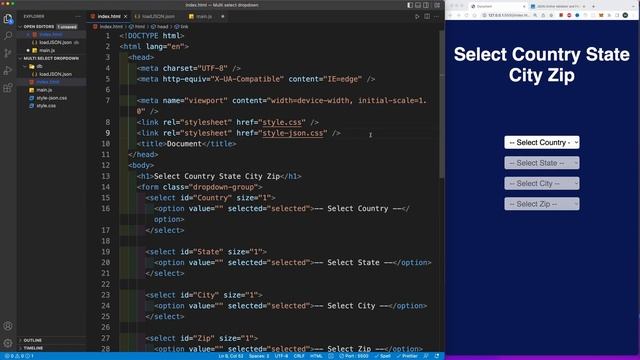Split the editor to the right
640x360 pixels.
(427, 16)
